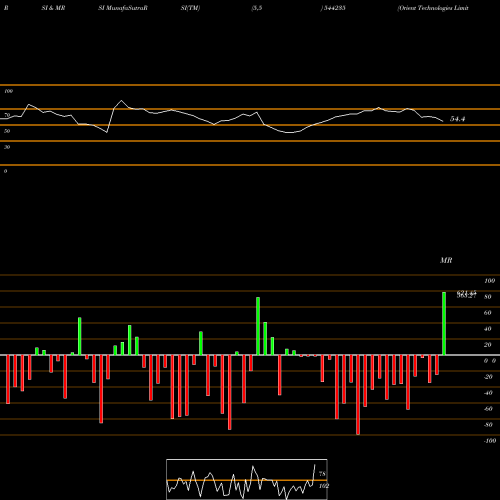Click the longest red MR bar reaching -100
This screenshot has width=500, height=500.
(358, 395)
